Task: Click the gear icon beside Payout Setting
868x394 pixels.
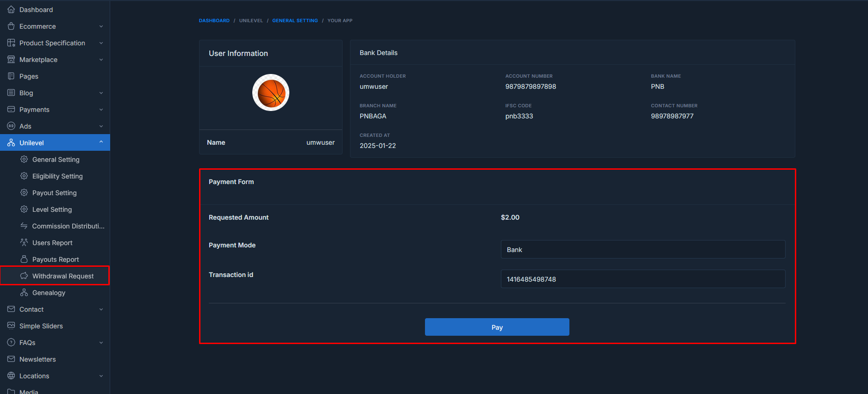Action: click(x=24, y=193)
